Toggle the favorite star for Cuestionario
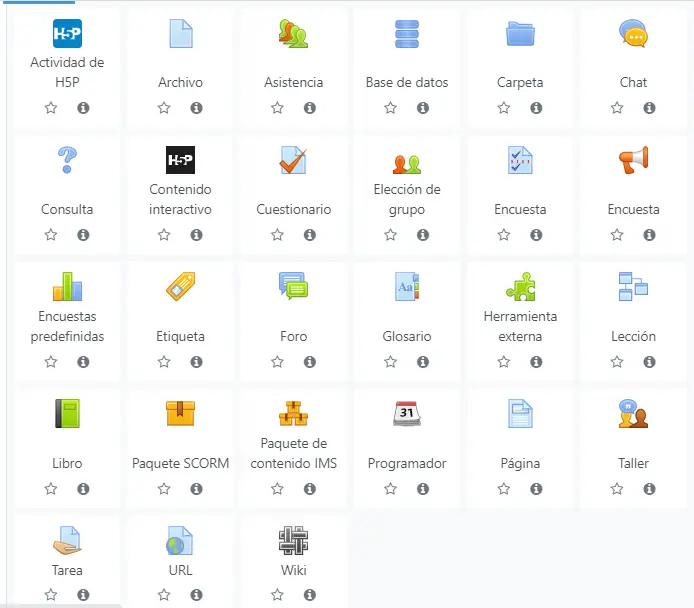Screen dimensions: 694x608 [278, 235]
